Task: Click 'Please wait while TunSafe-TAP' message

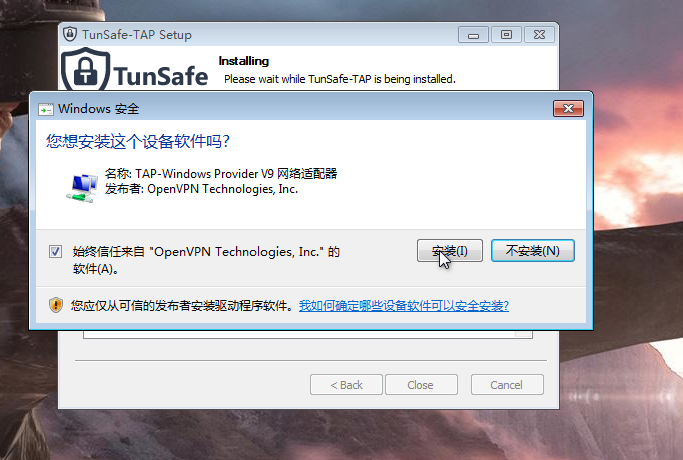Action: 340,79
